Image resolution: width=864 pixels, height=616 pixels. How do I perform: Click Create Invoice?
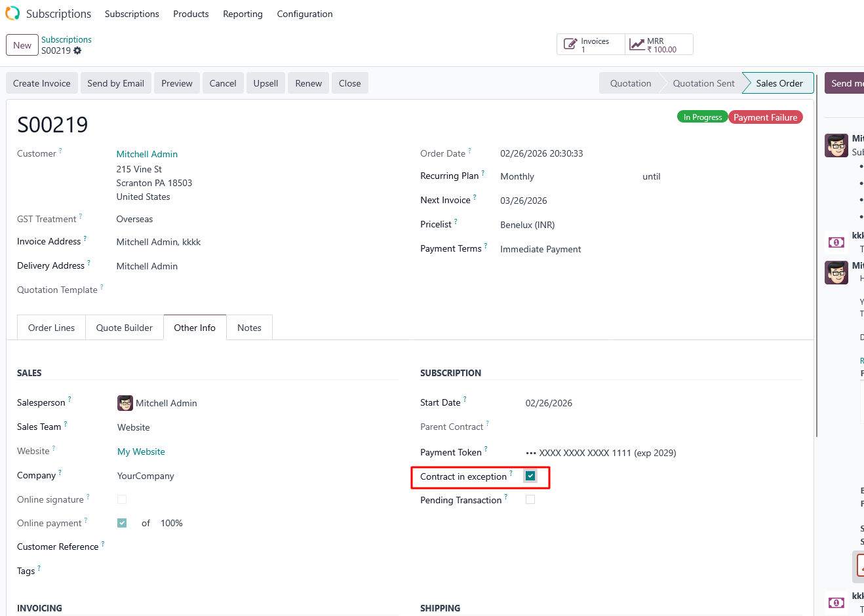[x=42, y=83]
